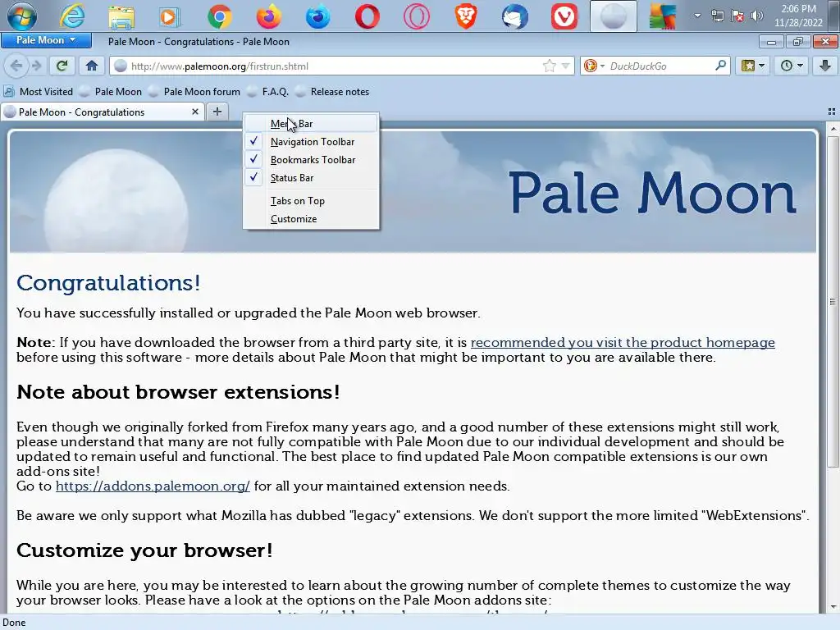Screen dimensions: 840x630
Task: Click the scrollbar up arrow
Action: (833, 129)
